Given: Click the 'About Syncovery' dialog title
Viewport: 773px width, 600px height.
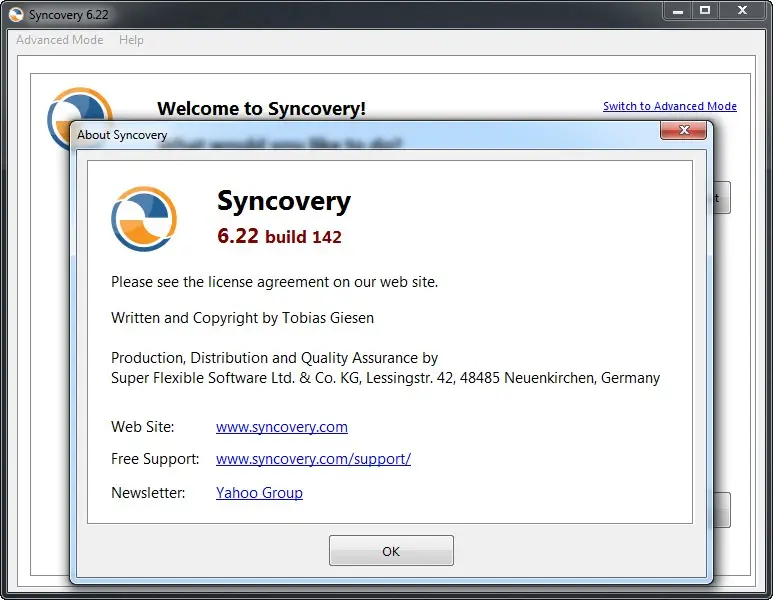Looking at the screenshot, I should click(x=122, y=135).
